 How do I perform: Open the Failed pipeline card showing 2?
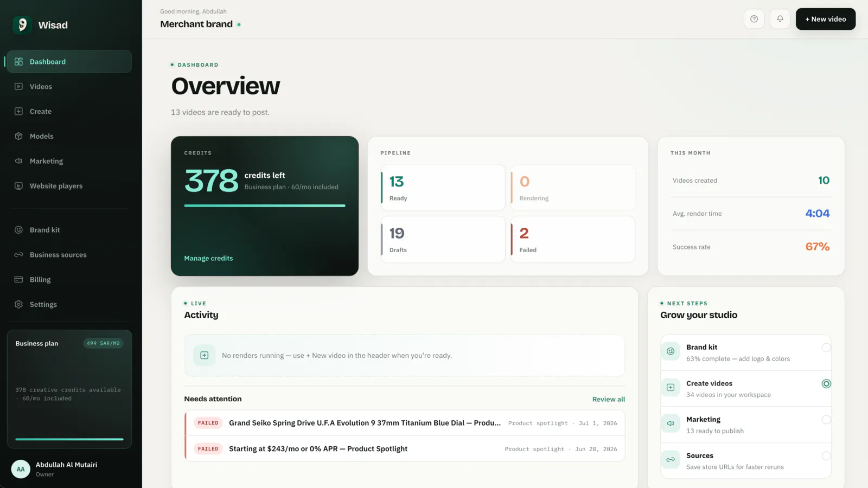[573, 240]
